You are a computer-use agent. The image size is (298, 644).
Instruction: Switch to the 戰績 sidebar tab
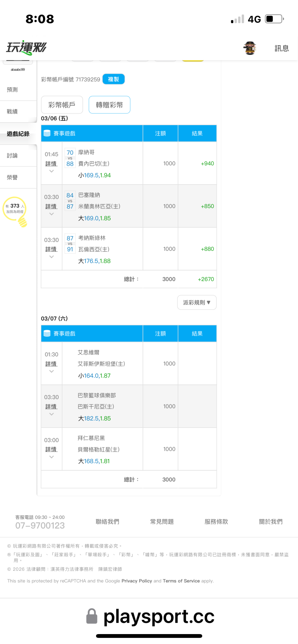(12, 112)
